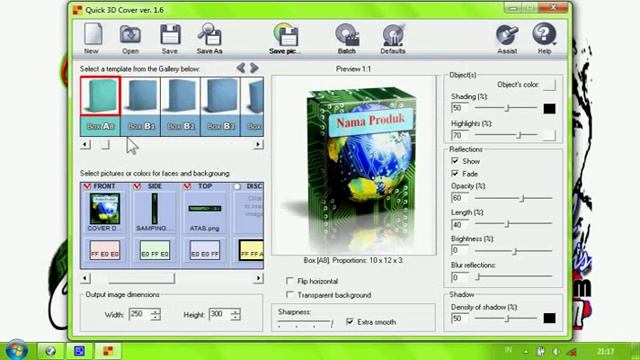The width and height of the screenshot is (640, 360).
Task: Click the SIDE image thumbnail
Action: coord(154,209)
